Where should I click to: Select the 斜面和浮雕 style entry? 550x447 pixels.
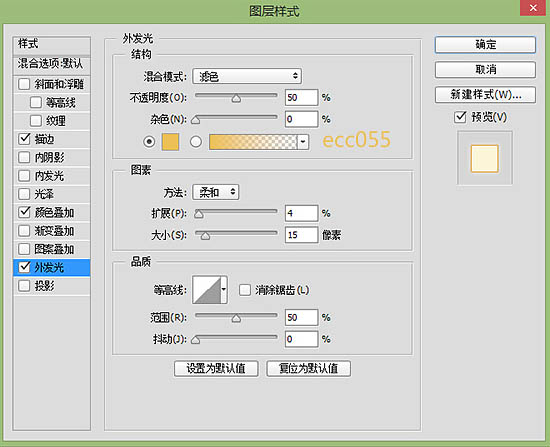59,84
